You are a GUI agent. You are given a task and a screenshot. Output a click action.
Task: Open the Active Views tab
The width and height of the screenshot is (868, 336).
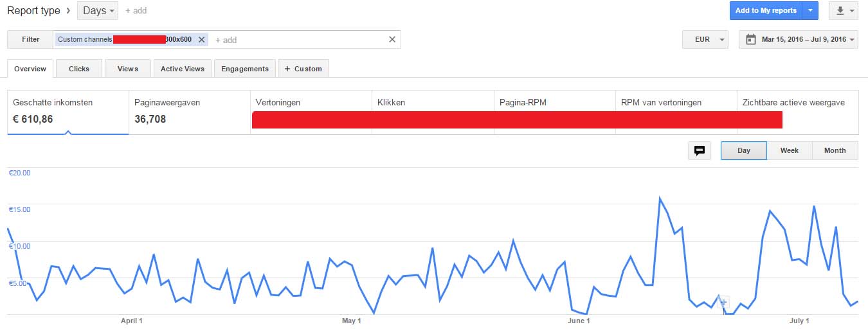pyautogui.click(x=183, y=69)
